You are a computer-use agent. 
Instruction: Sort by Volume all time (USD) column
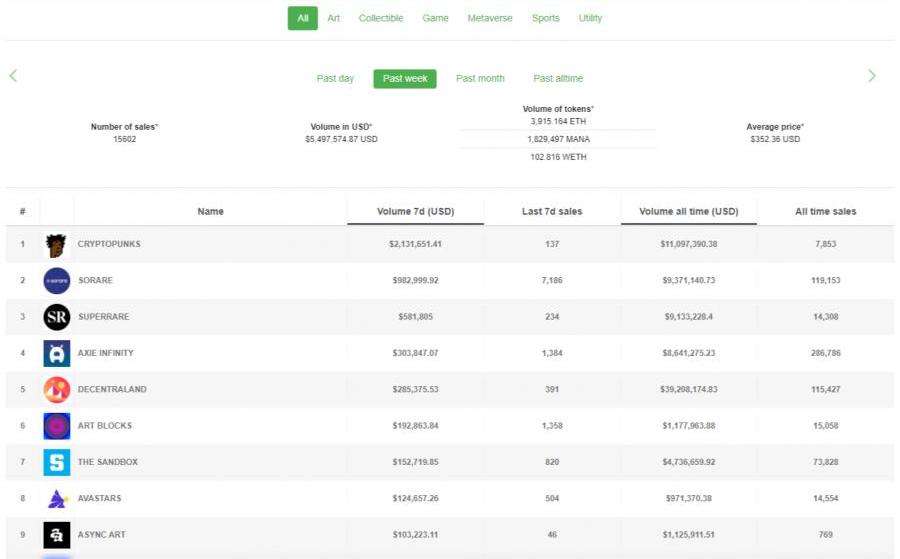(689, 211)
